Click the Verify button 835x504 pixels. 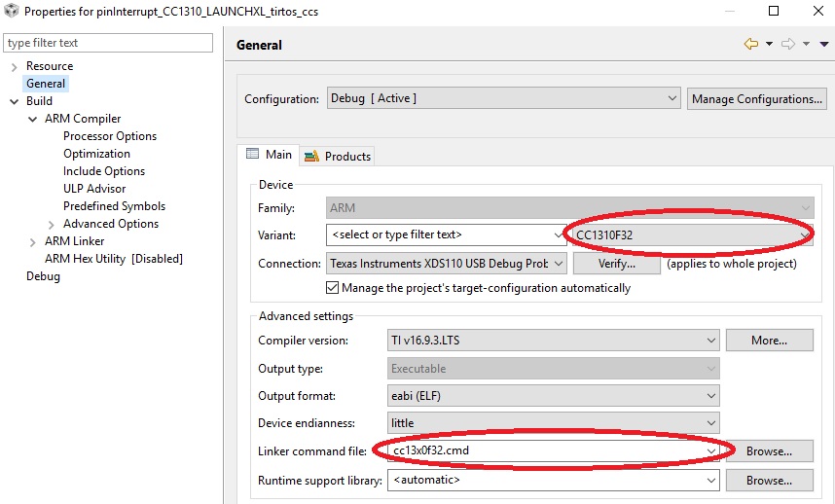[617, 264]
